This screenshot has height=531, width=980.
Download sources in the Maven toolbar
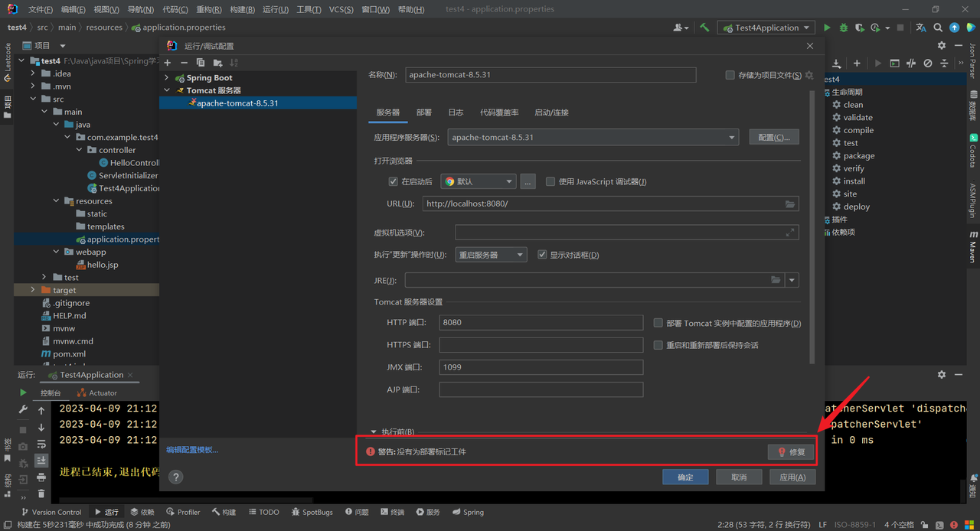coord(837,64)
